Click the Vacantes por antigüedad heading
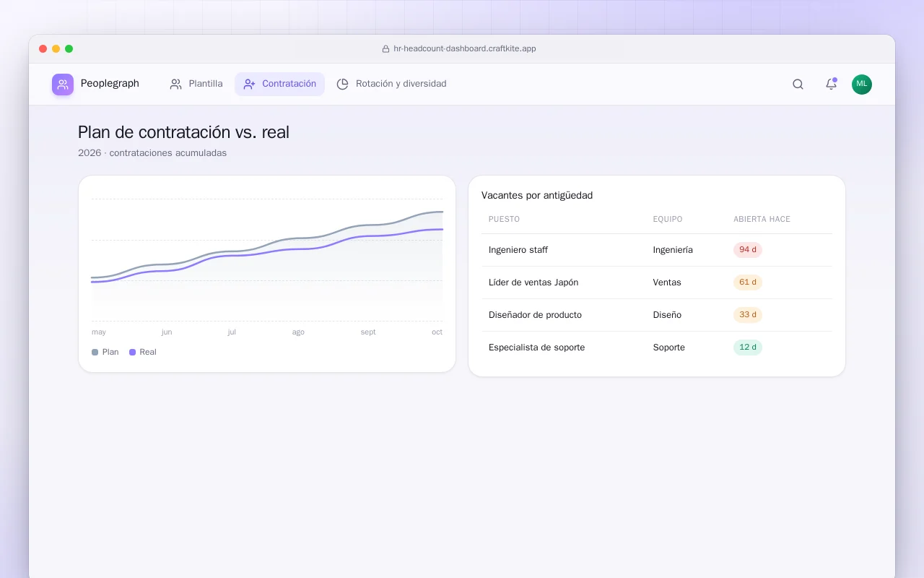 pos(537,196)
